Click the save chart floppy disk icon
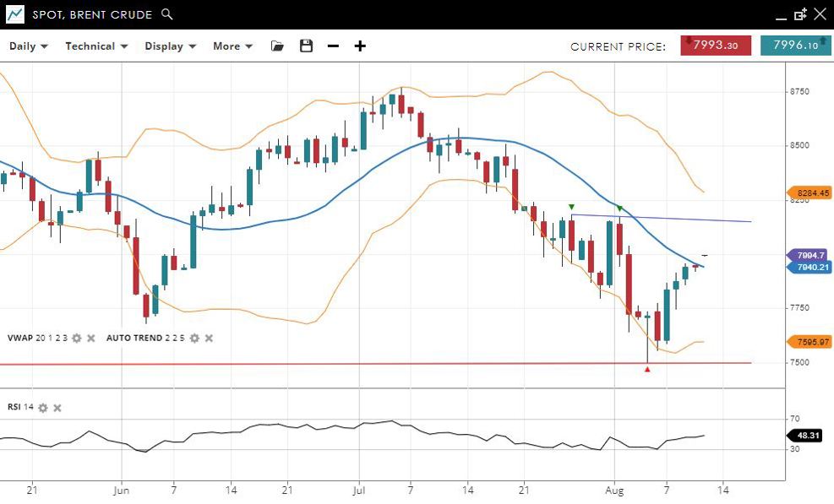The height and width of the screenshot is (504, 834). tap(306, 46)
